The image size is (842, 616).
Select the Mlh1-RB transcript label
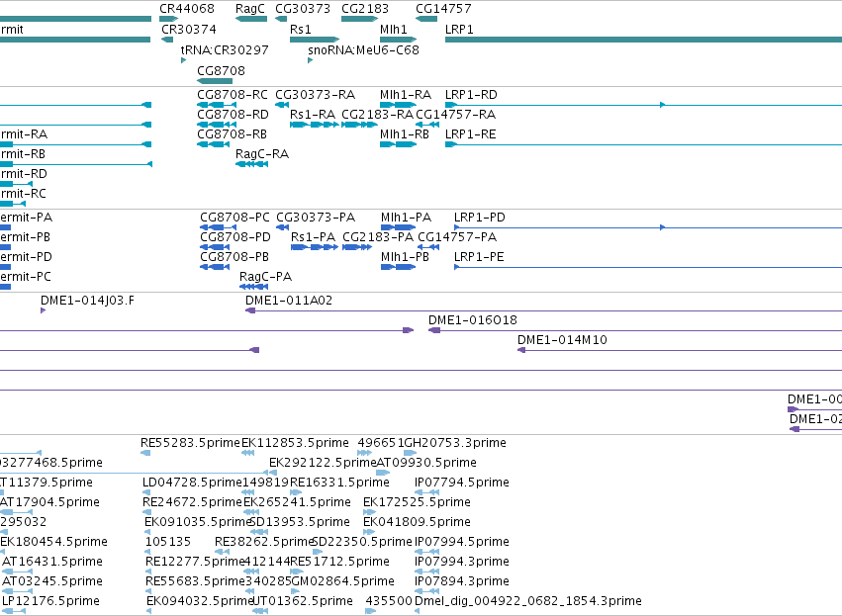click(x=405, y=134)
